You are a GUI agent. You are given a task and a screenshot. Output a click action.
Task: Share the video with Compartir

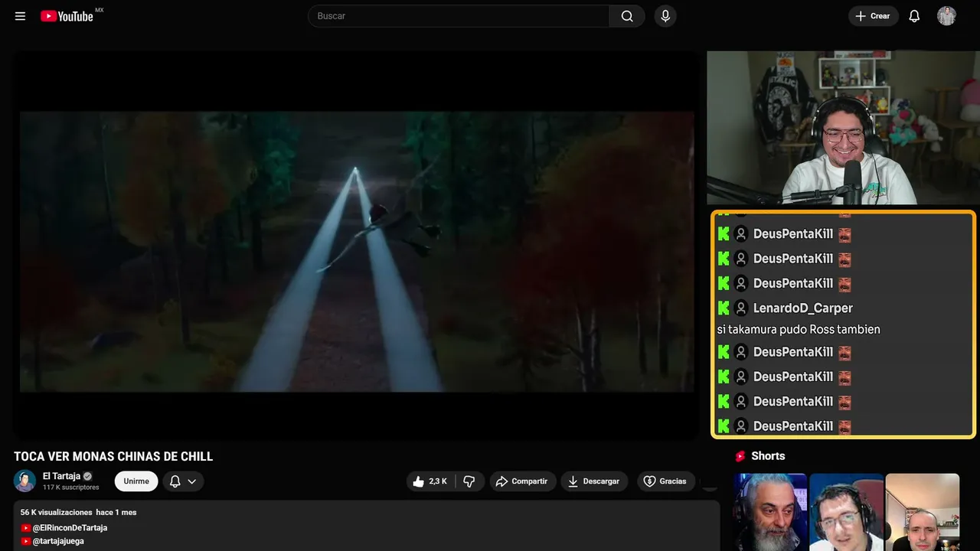[523, 481]
